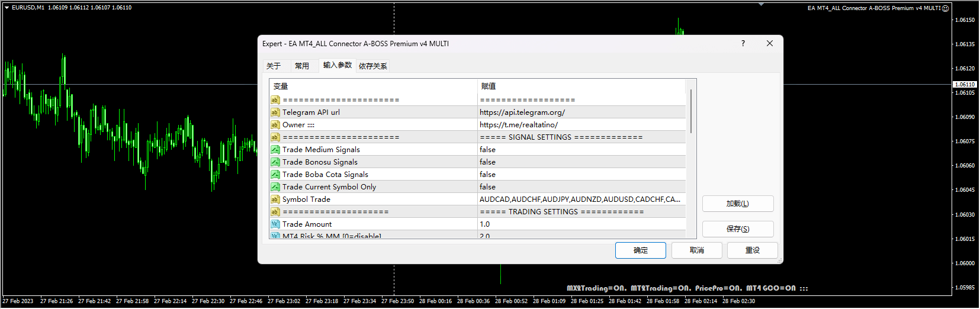Screen dimensions: 980x309
Task: Open the EURUSD,M1 chart dropdown arrow
Action: click(x=7, y=8)
